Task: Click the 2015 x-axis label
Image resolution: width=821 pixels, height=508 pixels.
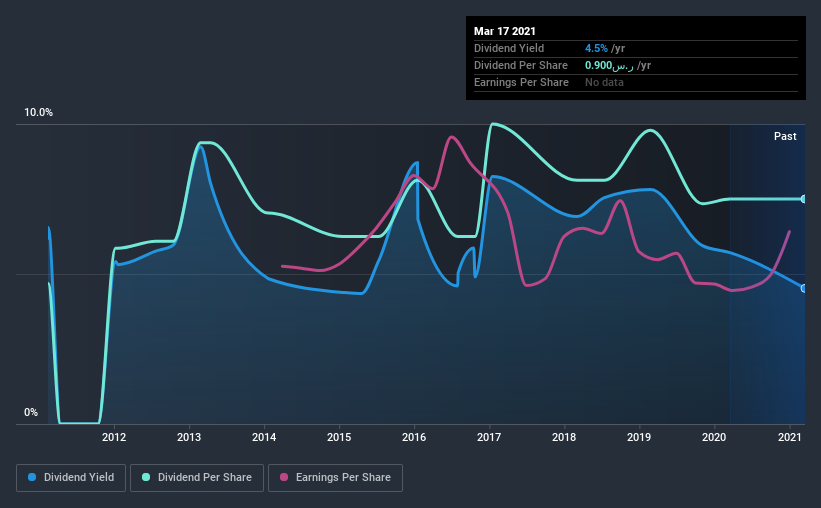Action: [339, 437]
